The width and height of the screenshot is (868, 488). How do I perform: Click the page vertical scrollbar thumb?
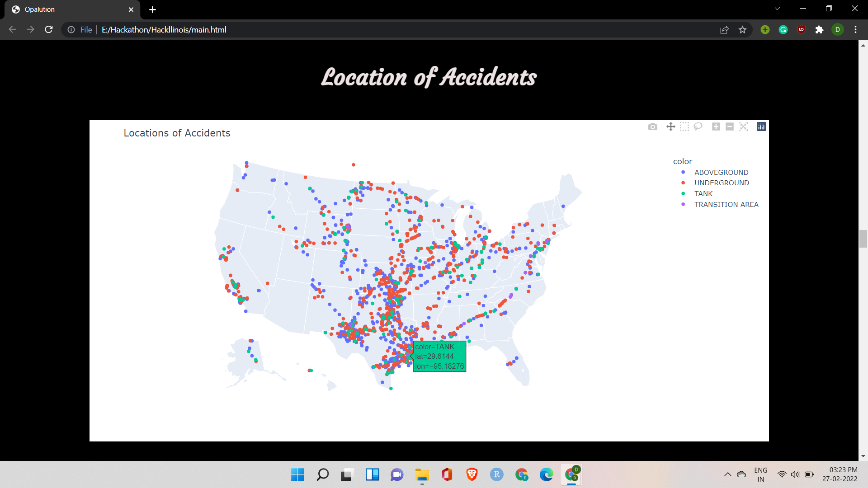tap(863, 239)
